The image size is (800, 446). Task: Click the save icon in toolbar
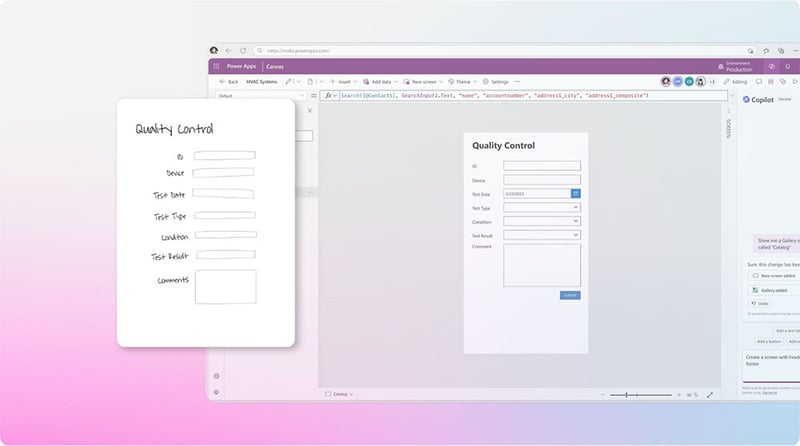coord(771,82)
